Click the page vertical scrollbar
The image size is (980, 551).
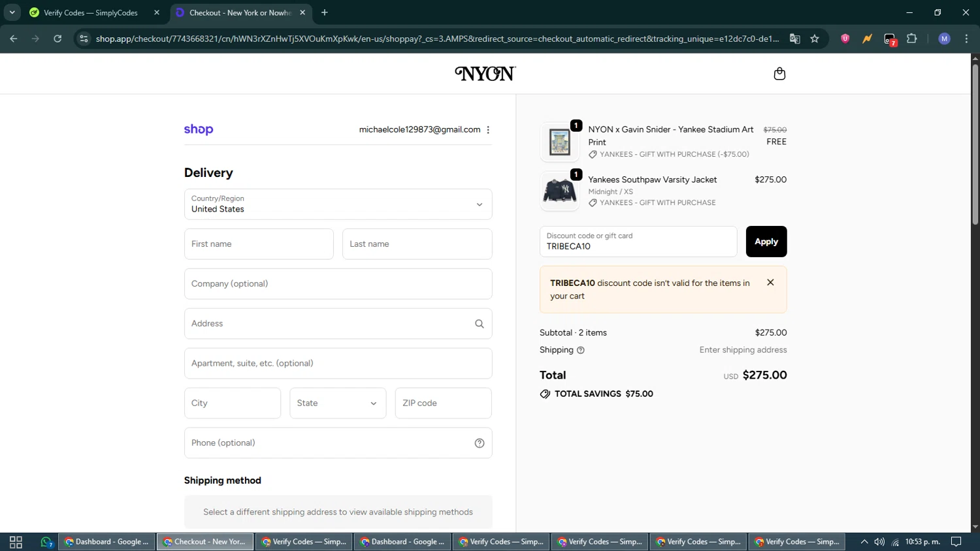coord(975,144)
